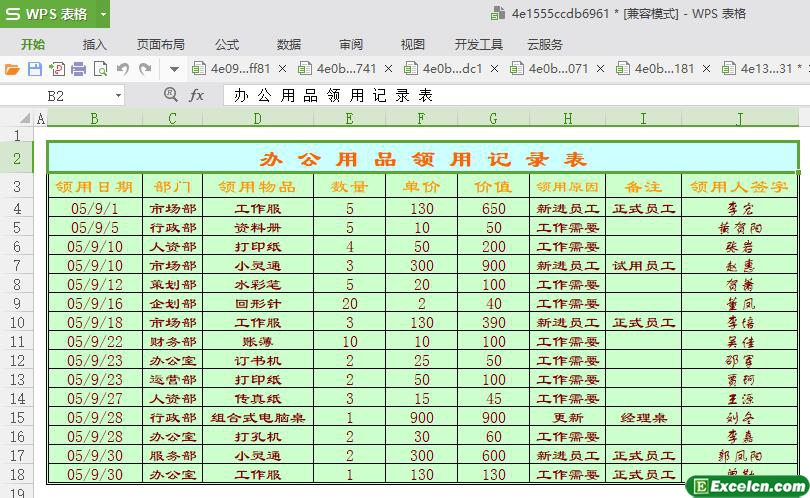Open the 云服务 ribbon tab
810x498 pixels.
click(x=545, y=44)
